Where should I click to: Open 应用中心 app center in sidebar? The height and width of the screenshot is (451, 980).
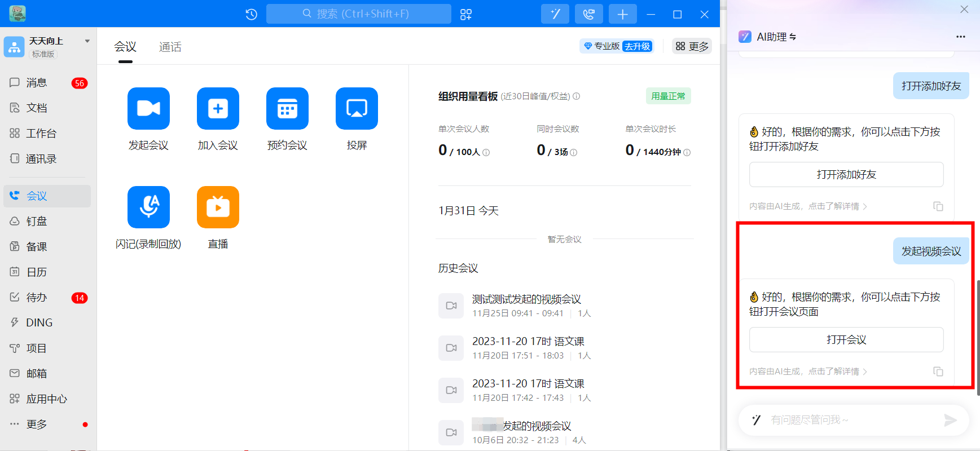47,399
